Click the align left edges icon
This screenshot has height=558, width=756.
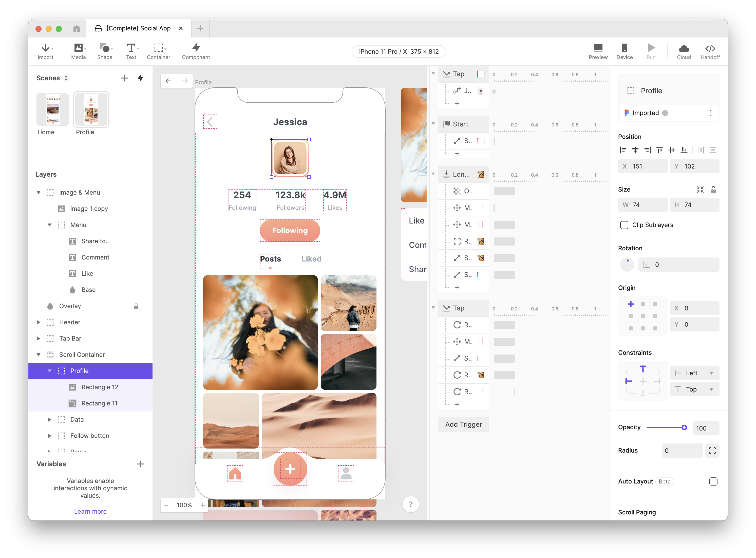click(623, 150)
